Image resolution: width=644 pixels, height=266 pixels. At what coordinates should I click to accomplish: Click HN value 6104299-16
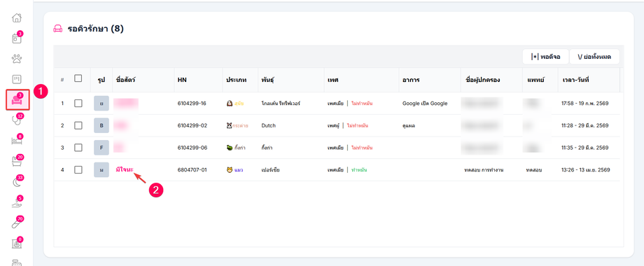point(192,104)
